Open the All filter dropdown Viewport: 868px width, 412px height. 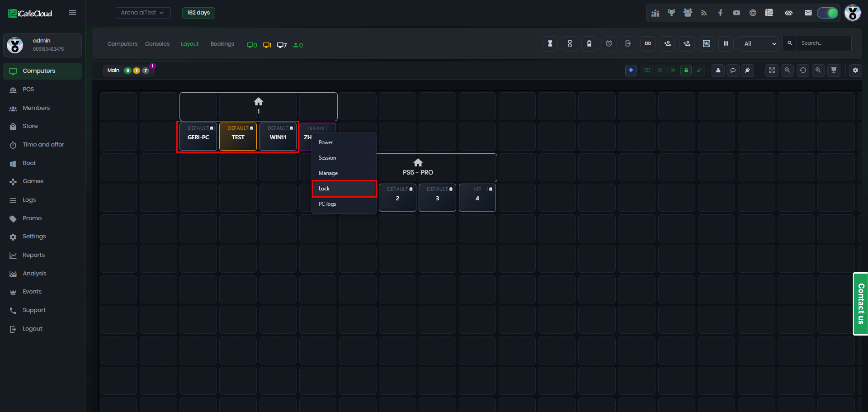pos(758,43)
